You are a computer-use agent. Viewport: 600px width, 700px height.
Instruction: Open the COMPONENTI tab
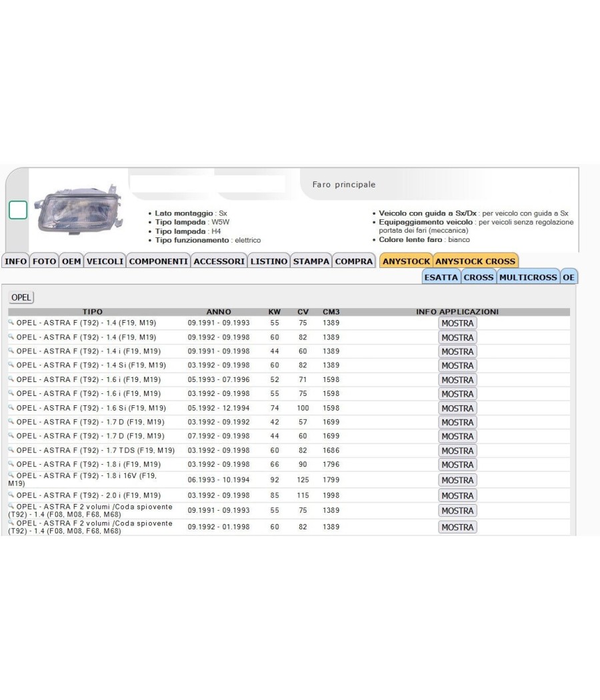[159, 261]
